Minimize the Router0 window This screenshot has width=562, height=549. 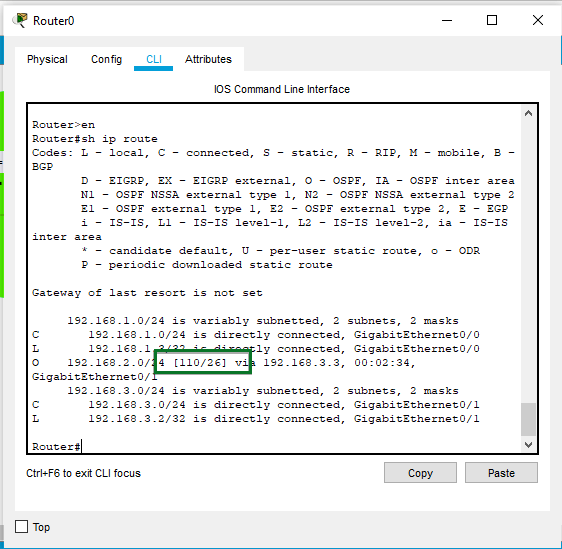pos(447,20)
